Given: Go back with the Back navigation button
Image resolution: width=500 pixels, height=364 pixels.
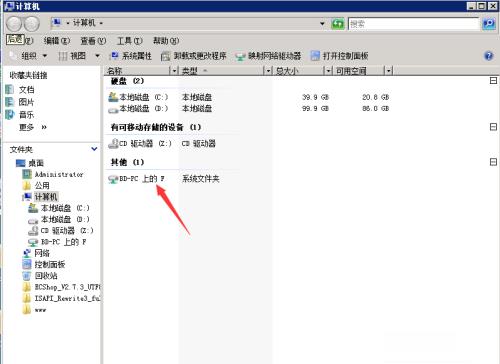Looking at the screenshot, I should point(14,24).
